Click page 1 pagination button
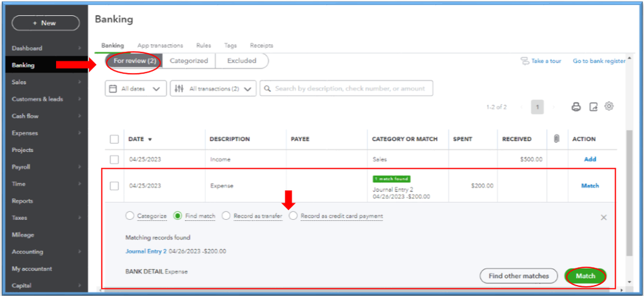 click(x=538, y=107)
